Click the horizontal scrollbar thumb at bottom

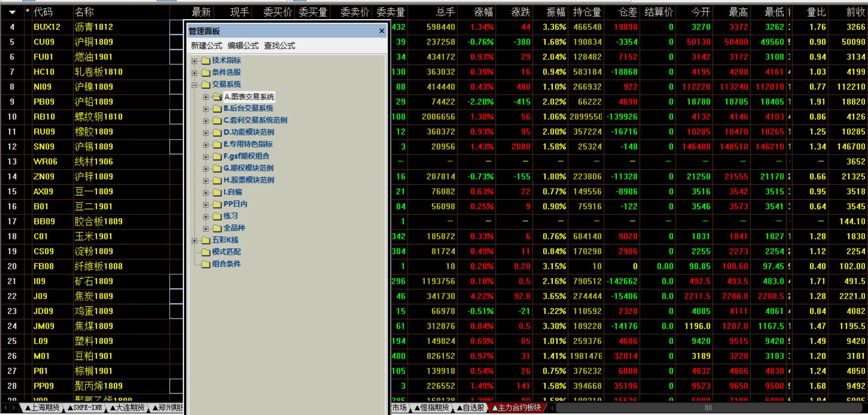pos(708,408)
